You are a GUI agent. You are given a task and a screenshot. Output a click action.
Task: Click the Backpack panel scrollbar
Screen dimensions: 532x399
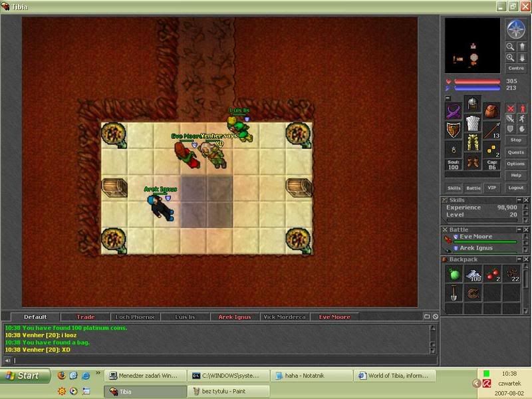tap(525, 289)
